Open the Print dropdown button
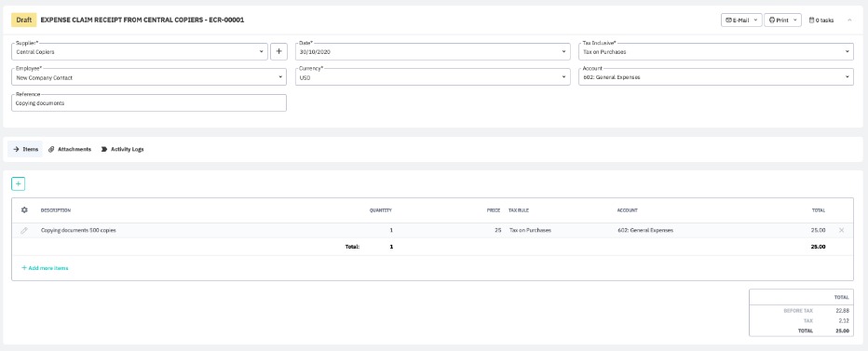The width and height of the screenshot is (868, 351). click(x=782, y=20)
